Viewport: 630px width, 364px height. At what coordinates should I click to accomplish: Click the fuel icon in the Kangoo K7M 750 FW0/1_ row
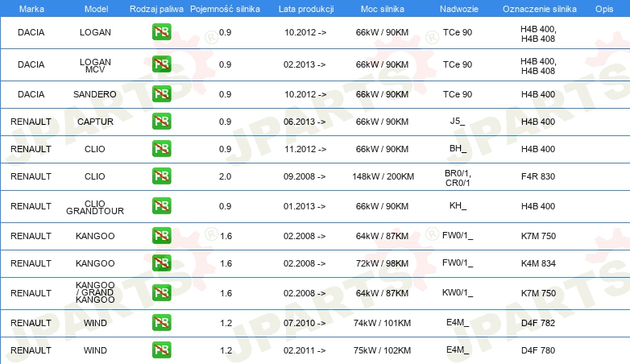(x=161, y=235)
